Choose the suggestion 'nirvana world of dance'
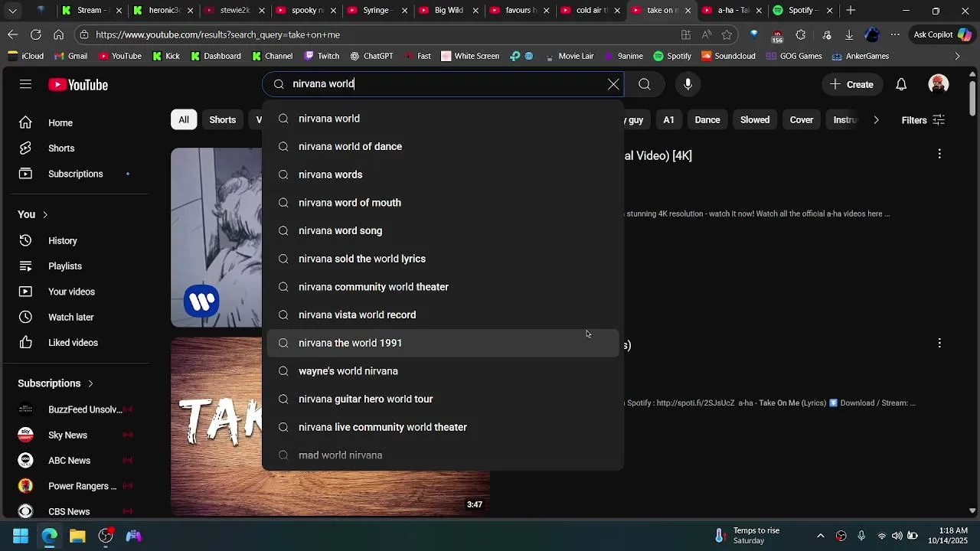Image resolution: width=980 pixels, height=551 pixels. click(443, 146)
